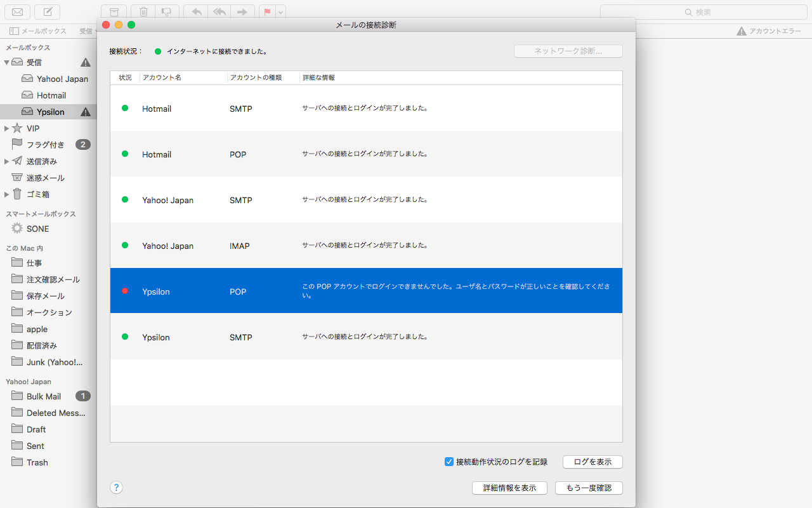Viewport: 812px width, 508px height.
Task: Click the account error warning icon
Action: point(741,31)
